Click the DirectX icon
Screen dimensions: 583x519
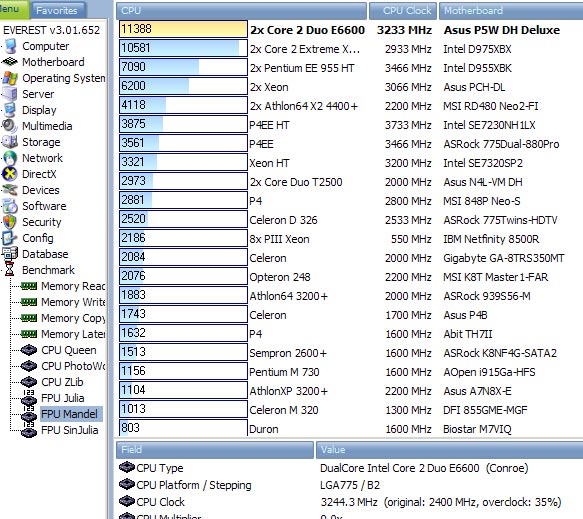[x=10, y=174]
